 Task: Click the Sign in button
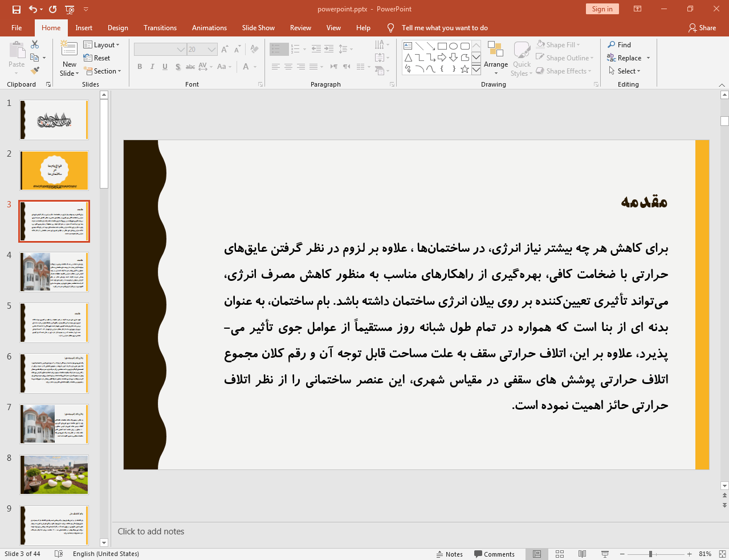click(x=602, y=9)
